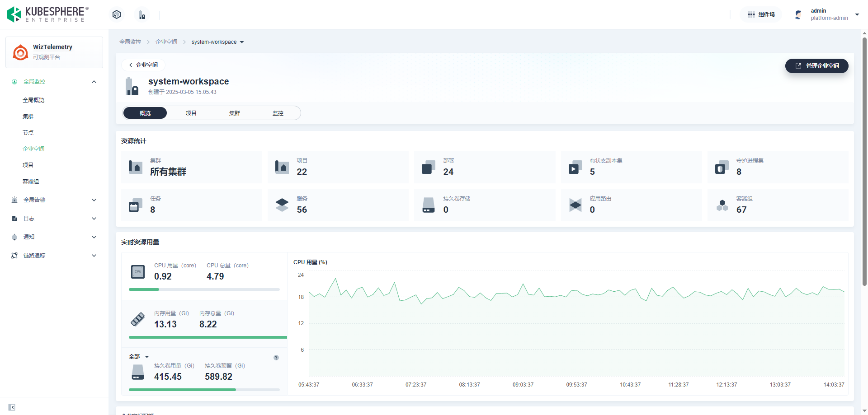Click the page vertical scrollbar

[x=864, y=163]
